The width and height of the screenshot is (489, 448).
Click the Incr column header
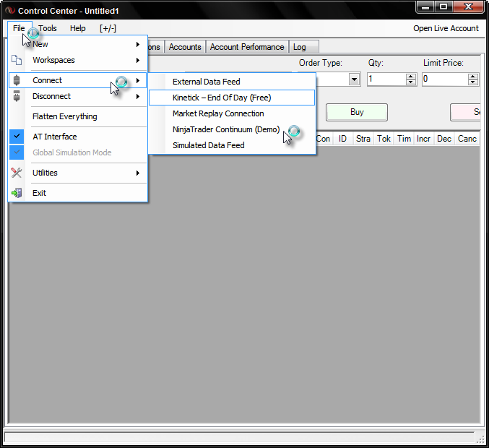coord(424,139)
